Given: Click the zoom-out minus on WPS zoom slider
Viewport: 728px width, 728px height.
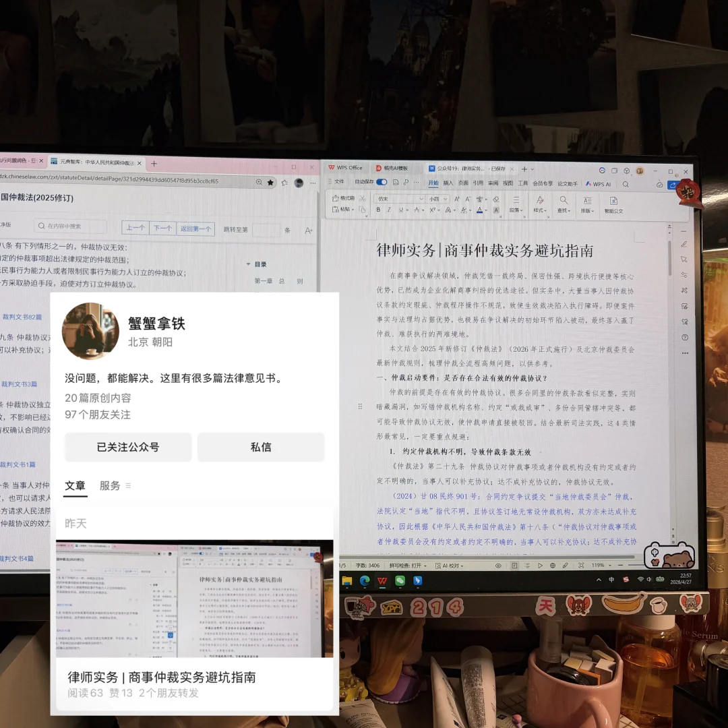Looking at the screenshot, I should [x=620, y=565].
